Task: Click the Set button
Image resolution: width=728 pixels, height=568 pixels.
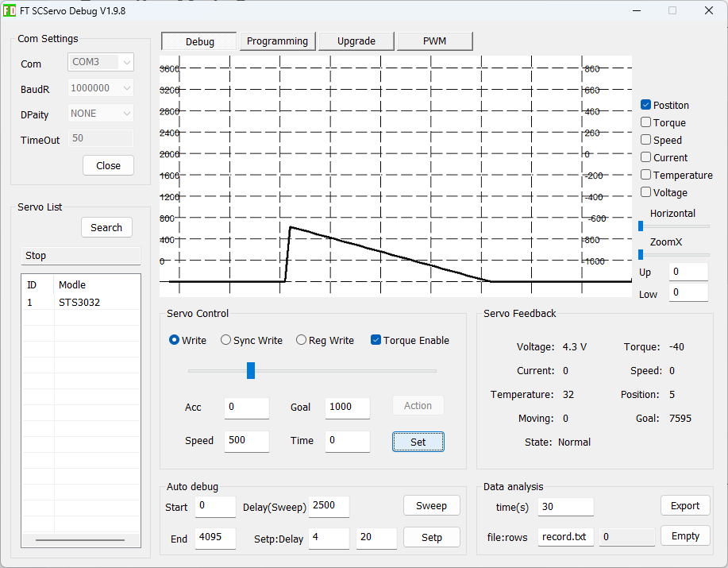Action: pos(418,442)
